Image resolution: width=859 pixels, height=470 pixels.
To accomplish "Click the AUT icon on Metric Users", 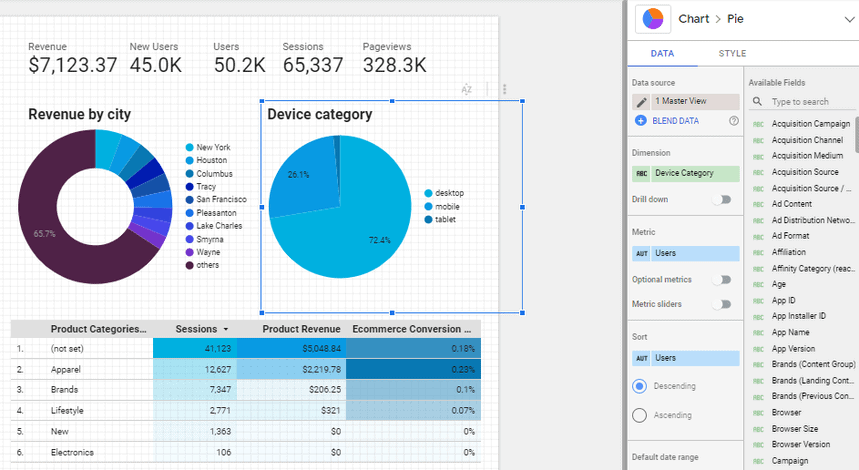I will pyautogui.click(x=642, y=254).
